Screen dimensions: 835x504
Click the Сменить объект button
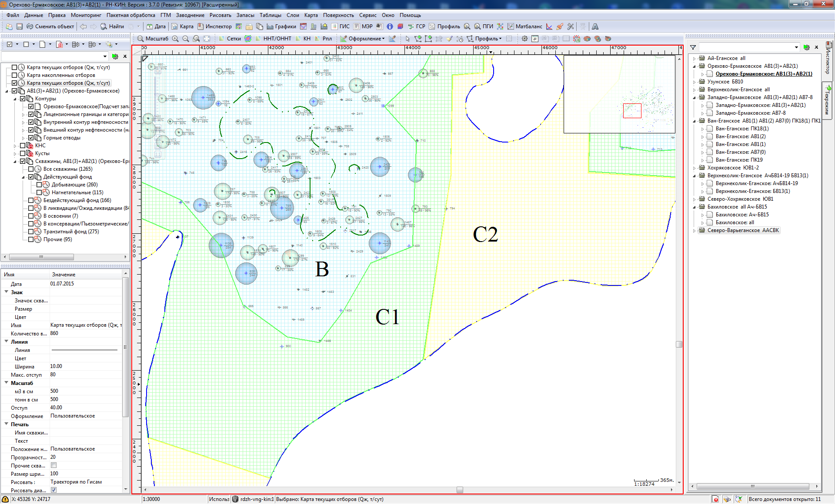point(50,27)
